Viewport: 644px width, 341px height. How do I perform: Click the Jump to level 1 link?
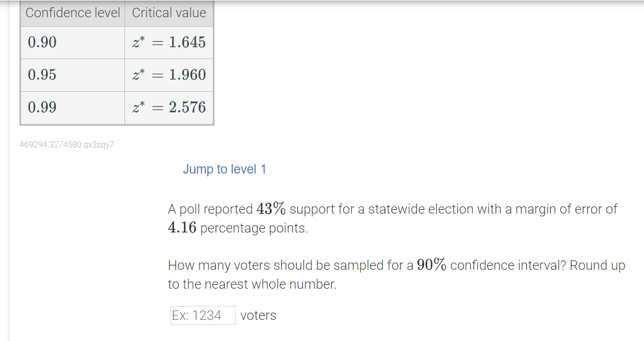click(x=224, y=169)
